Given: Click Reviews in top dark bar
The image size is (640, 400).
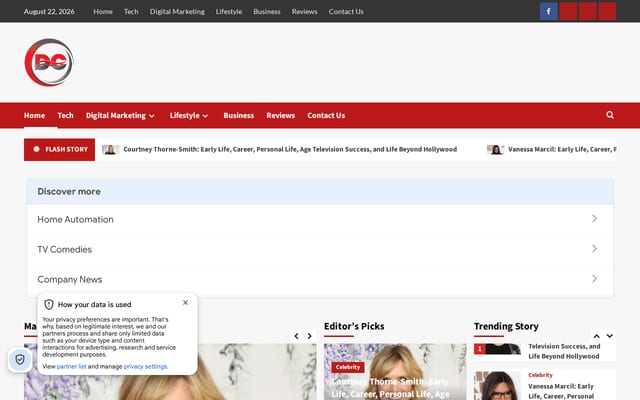Looking at the screenshot, I should [x=304, y=11].
